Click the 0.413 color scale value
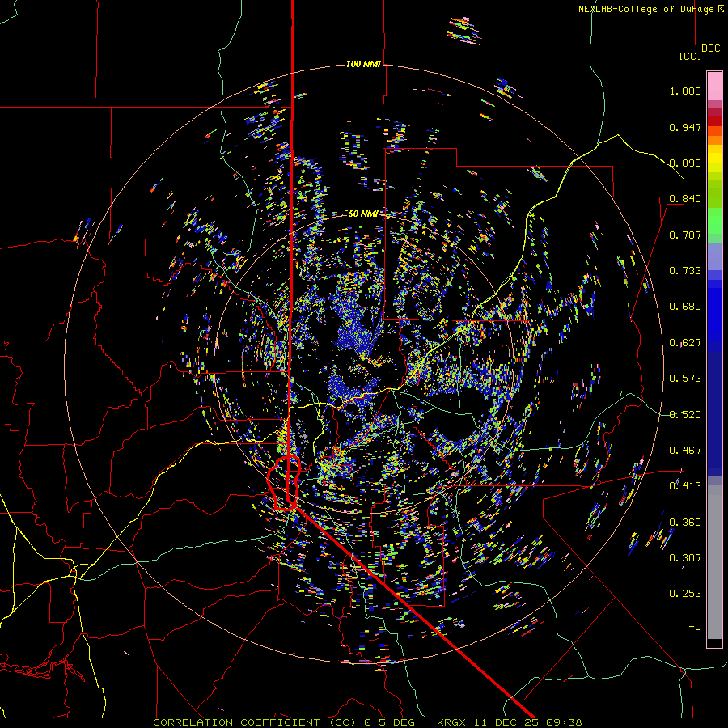Image resolution: width=728 pixels, height=728 pixels. pyautogui.click(x=685, y=486)
